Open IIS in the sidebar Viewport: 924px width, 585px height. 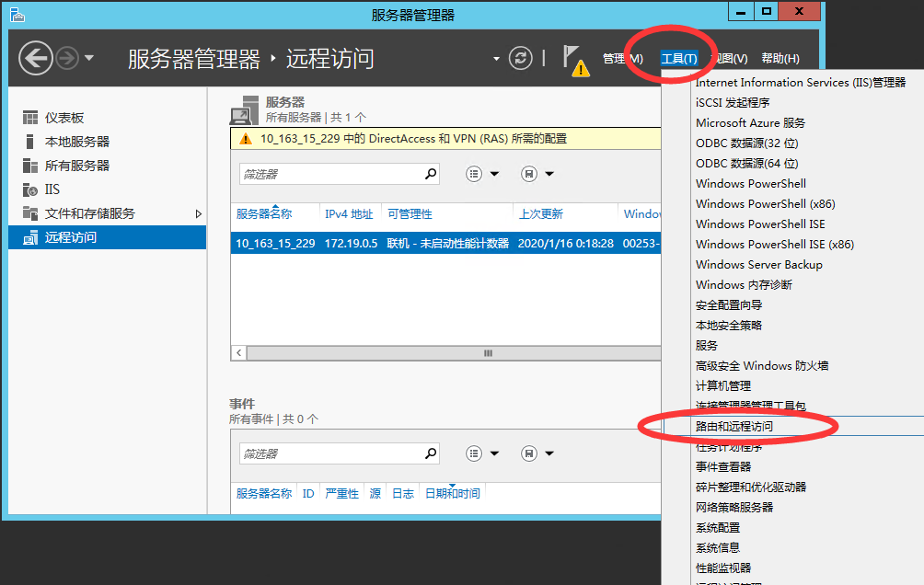(x=52, y=189)
